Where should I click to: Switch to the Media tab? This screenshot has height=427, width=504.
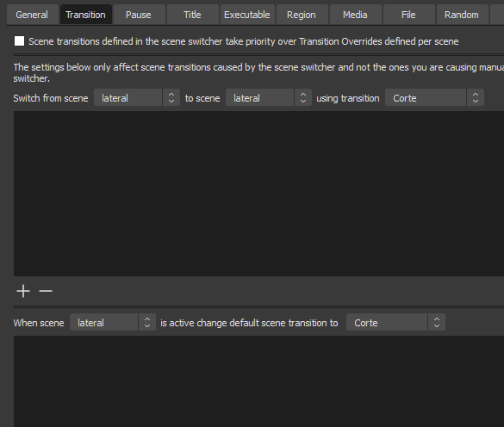point(355,15)
